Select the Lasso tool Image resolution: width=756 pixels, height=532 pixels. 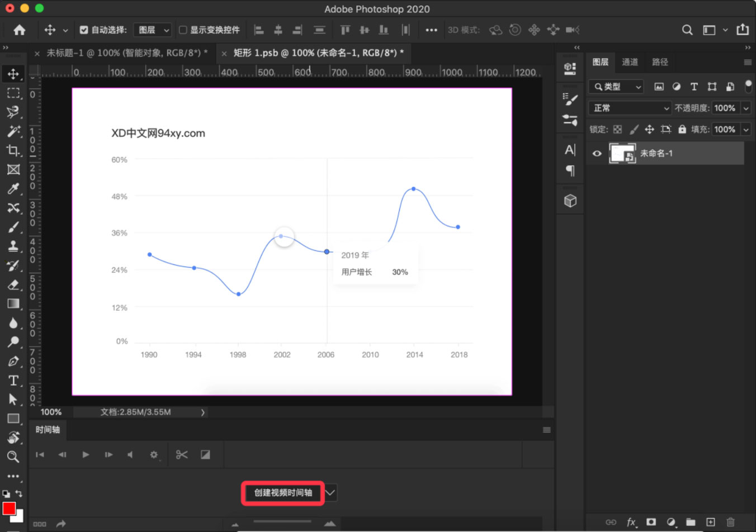pos(13,112)
